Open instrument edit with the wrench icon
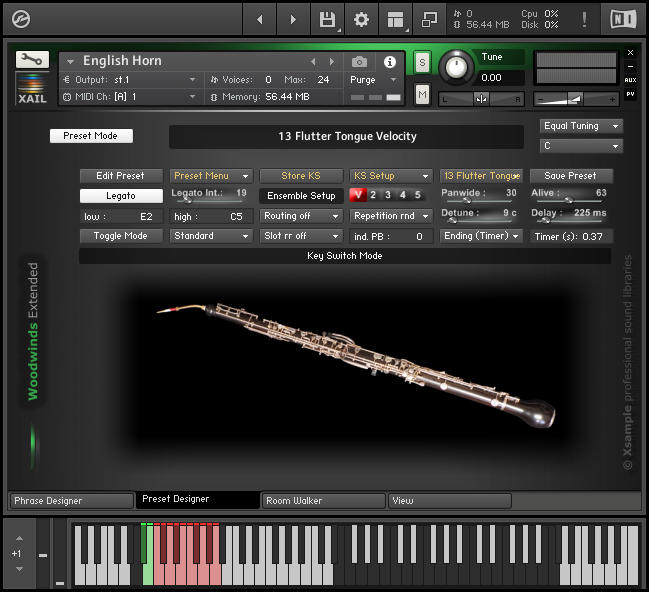649x592 pixels. point(32,60)
